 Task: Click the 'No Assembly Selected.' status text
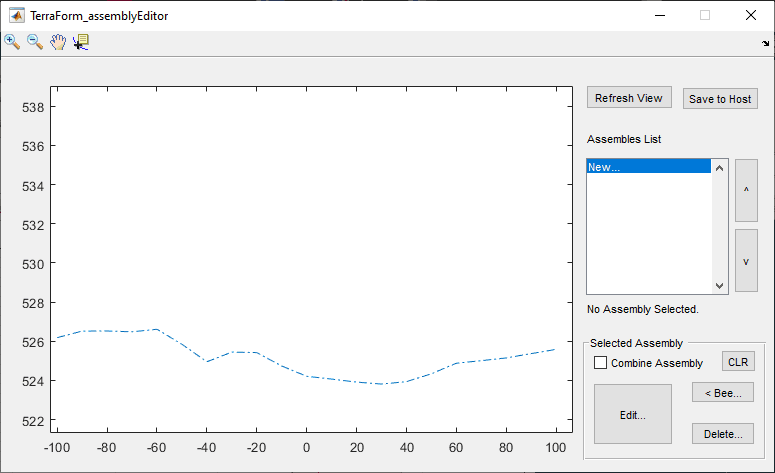(x=643, y=309)
